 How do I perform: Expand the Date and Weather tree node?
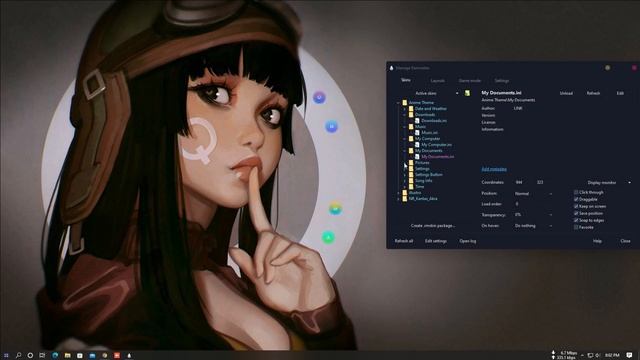pyautogui.click(x=405, y=109)
